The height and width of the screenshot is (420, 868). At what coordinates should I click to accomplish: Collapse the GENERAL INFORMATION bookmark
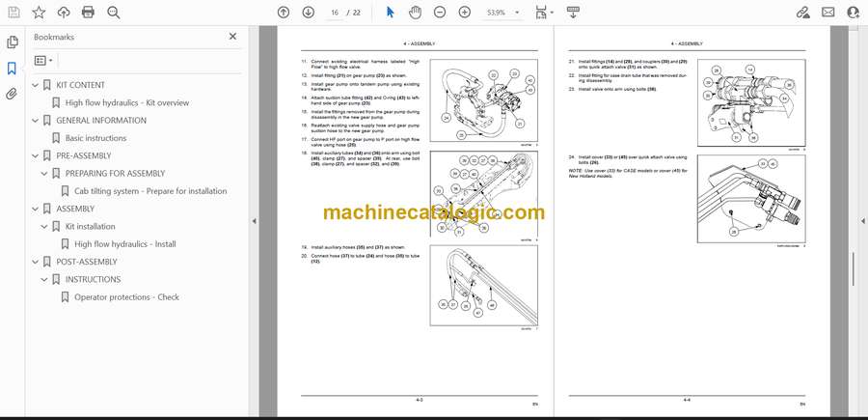(x=36, y=121)
